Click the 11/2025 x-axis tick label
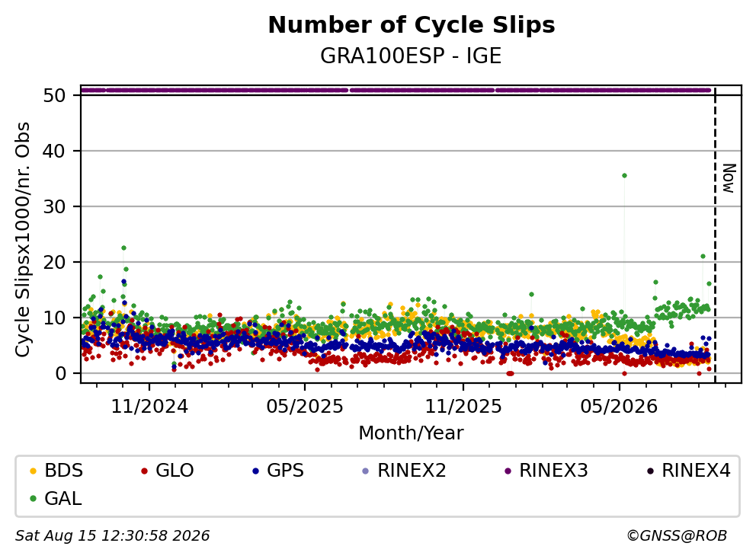The image size is (756, 559). point(463,407)
